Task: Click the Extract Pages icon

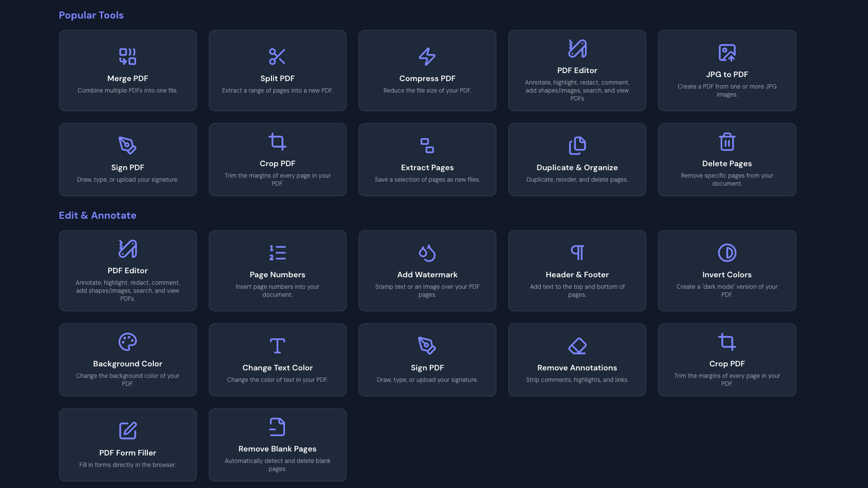Action: point(427,146)
